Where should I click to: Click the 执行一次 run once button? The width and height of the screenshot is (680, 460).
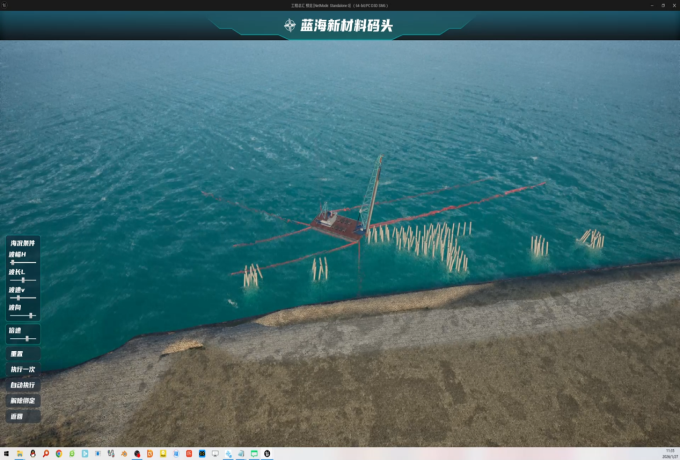coord(22,369)
